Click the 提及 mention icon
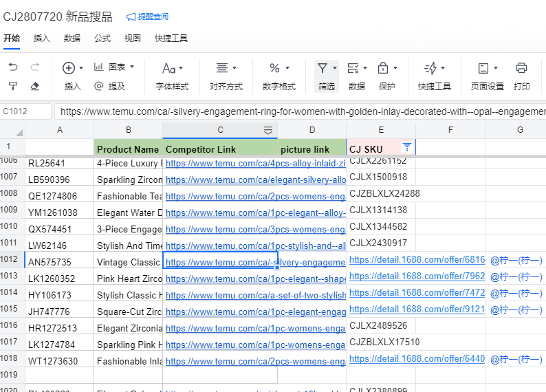Image resolution: width=546 pixels, height=392 pixels. coord(98,86)
